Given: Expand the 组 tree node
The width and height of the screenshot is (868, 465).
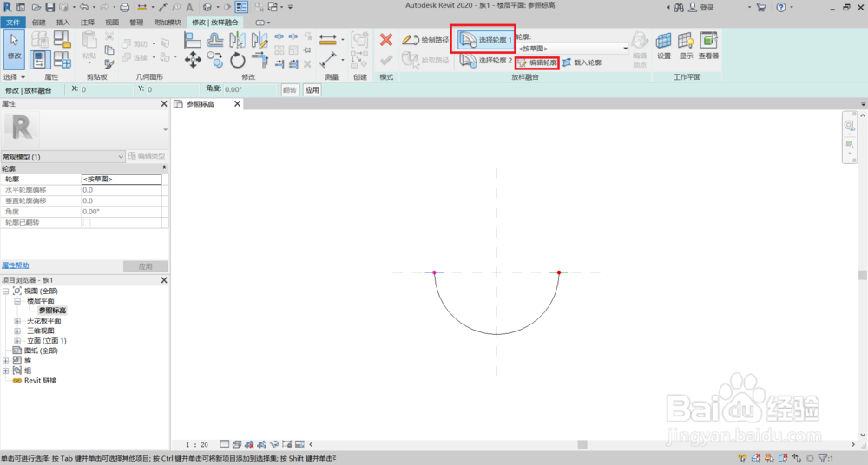Looking at the screenshot, I should coord(5,371).
